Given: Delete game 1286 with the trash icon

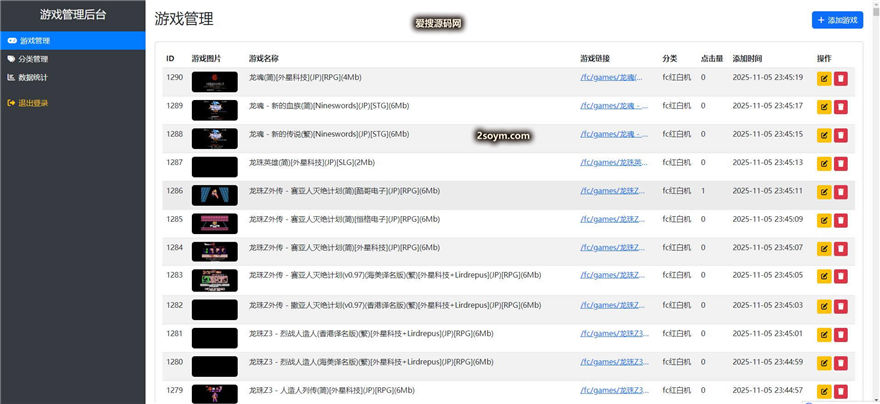Looking at the screenshot, I should click(841, 193).
